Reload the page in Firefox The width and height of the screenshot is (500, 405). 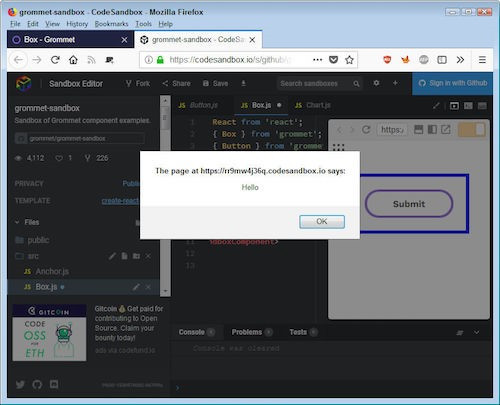(x=55, y=60)
